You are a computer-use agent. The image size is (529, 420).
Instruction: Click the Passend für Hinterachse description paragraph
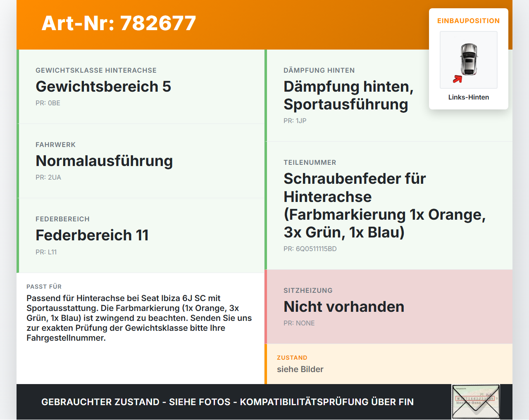139,318
